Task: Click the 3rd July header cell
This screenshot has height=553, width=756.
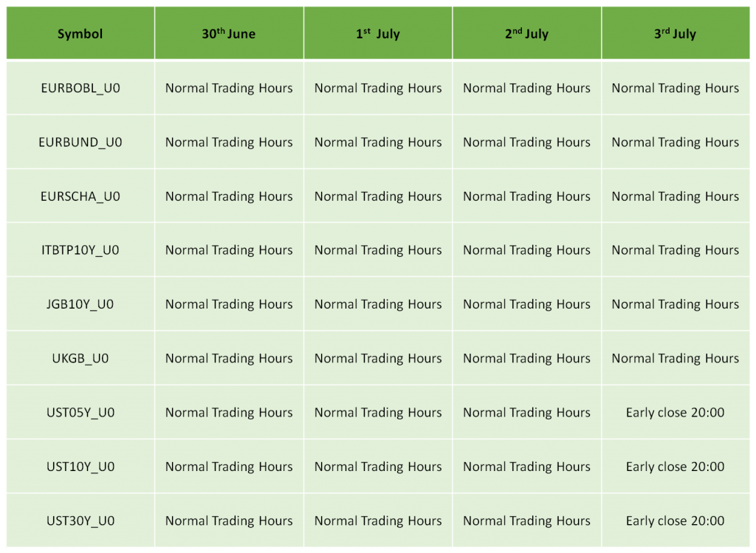Action: point(676,33)
